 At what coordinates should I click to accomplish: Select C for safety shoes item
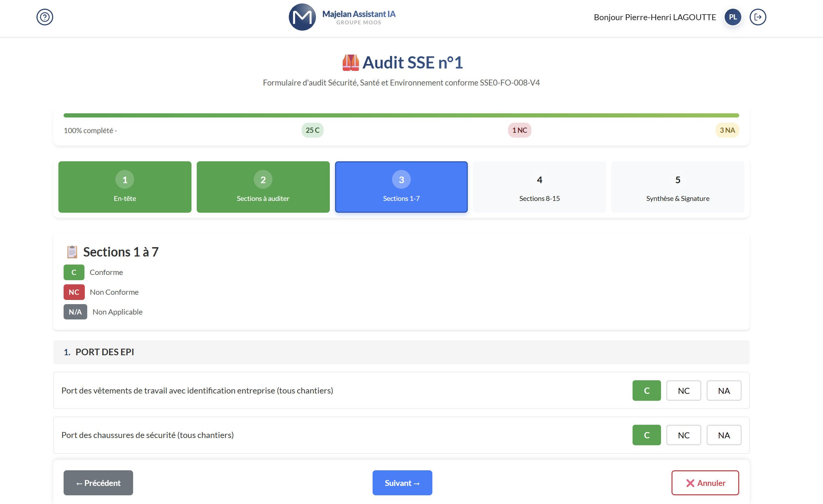coord(646,435)
